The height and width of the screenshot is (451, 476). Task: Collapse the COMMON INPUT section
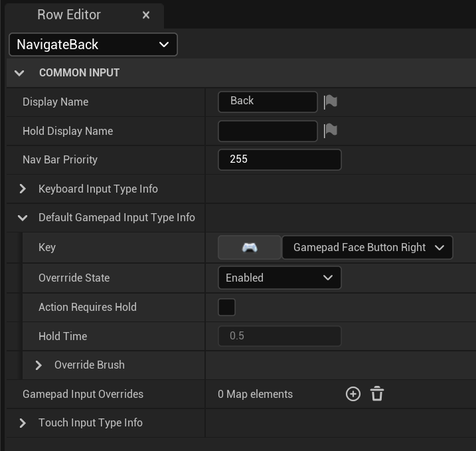[19, 73]
